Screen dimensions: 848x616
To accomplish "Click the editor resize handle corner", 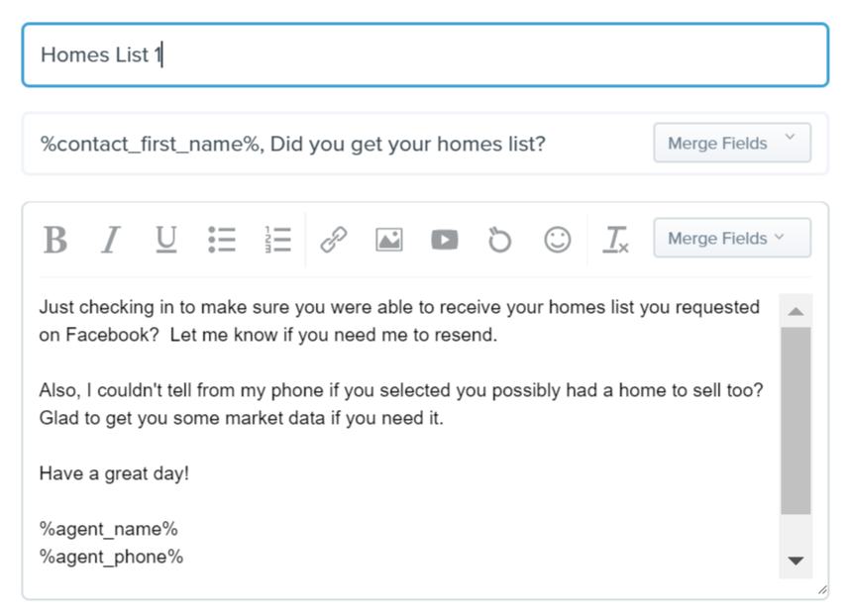I will pos(822,590).
